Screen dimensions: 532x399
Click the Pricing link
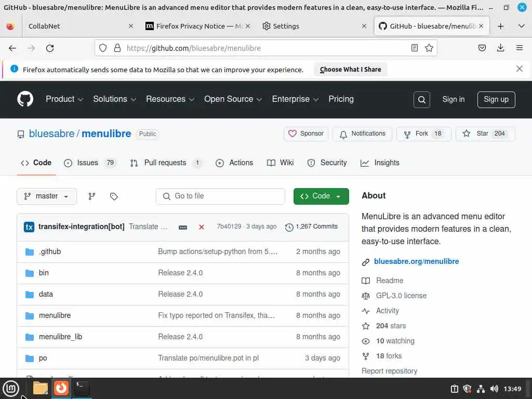(x=341, y=99)
